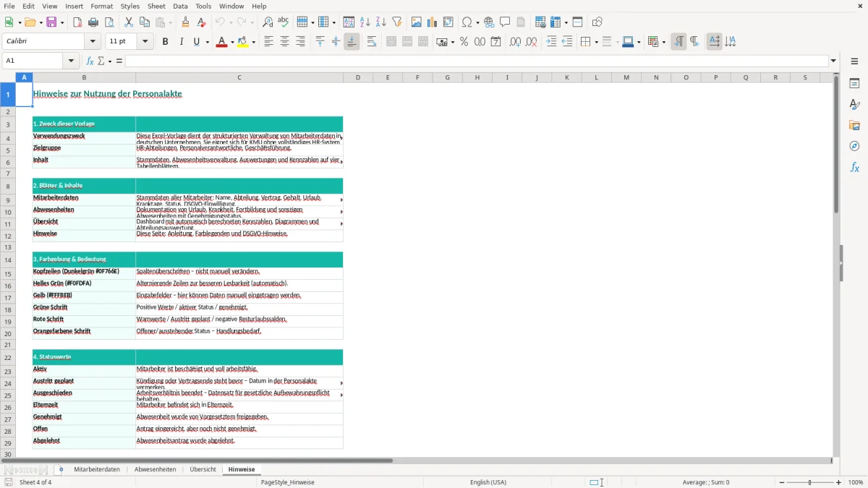Screen dimensions: 868x488
Task: Click the Insert Image icon
Action: [417, 22]
